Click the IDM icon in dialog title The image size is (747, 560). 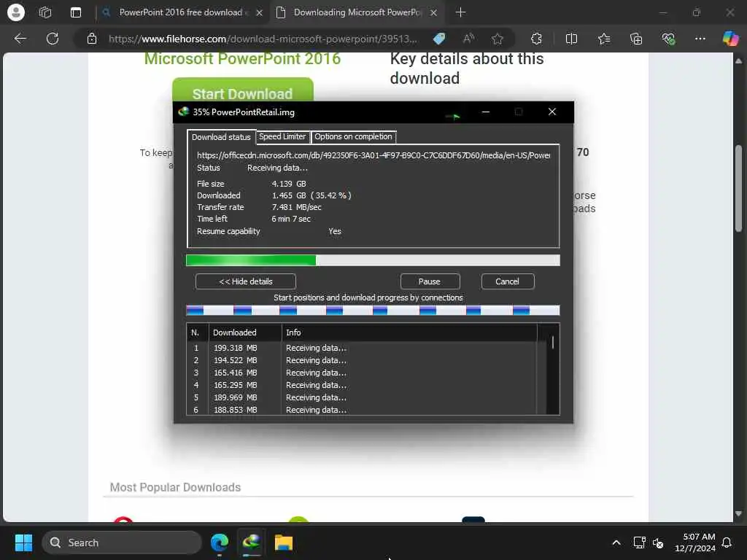[x=183, y=112]
